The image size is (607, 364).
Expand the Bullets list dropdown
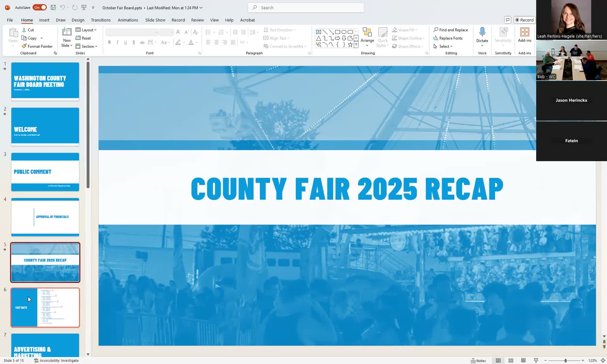(213, 32)
